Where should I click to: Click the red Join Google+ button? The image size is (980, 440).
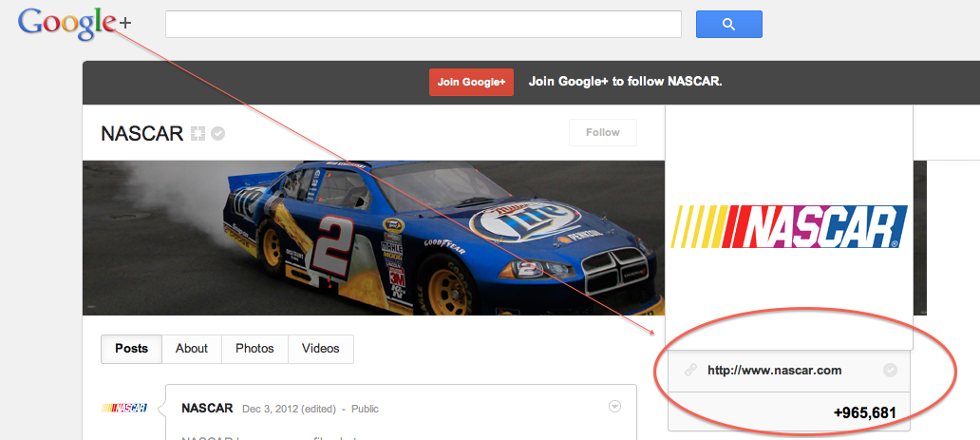(471, 82)
